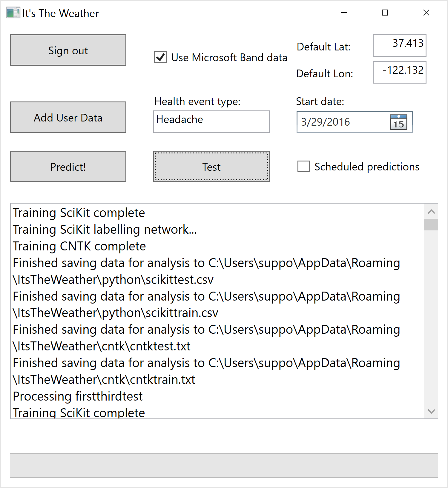The image size is (448, 488).
Task: Click the Default Lon input box
Action: 399,72
